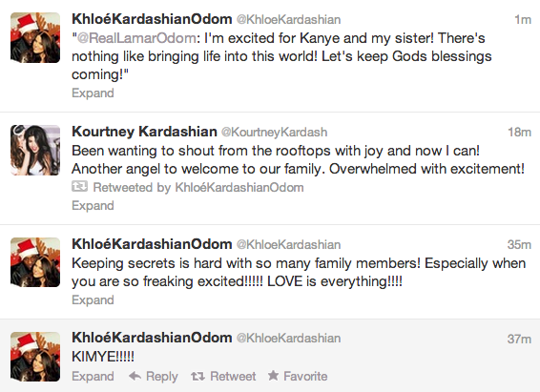Expand the 'Keeping secrets is hard' tweet

pyautogui.click(x=93, y=299)
